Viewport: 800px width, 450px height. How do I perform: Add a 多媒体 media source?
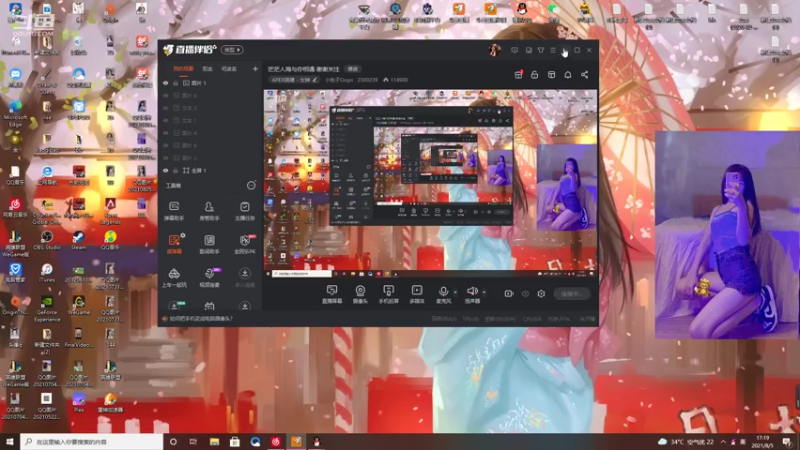coord(417,294)
